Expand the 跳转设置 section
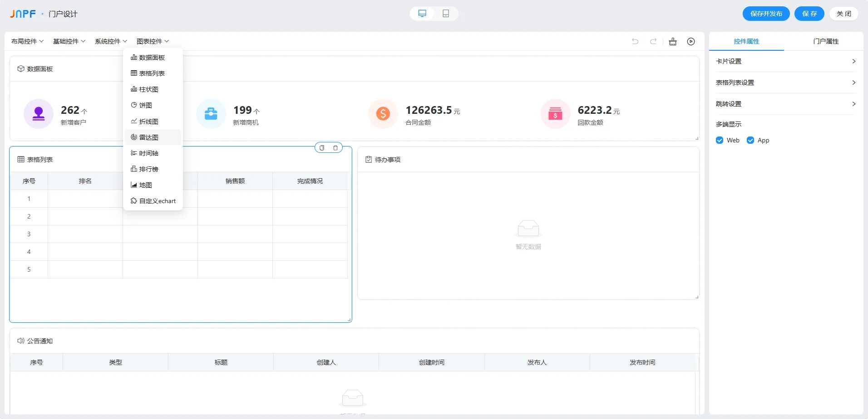This screenshot has width=868, height=419. tap(786, 104)
